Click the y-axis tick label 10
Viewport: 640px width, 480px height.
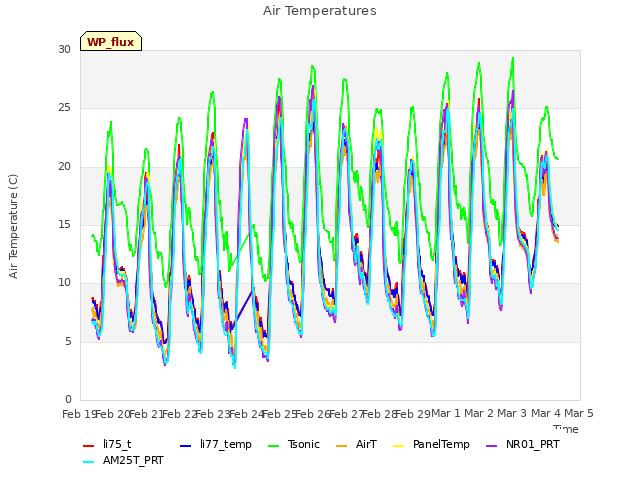[64, 282]
